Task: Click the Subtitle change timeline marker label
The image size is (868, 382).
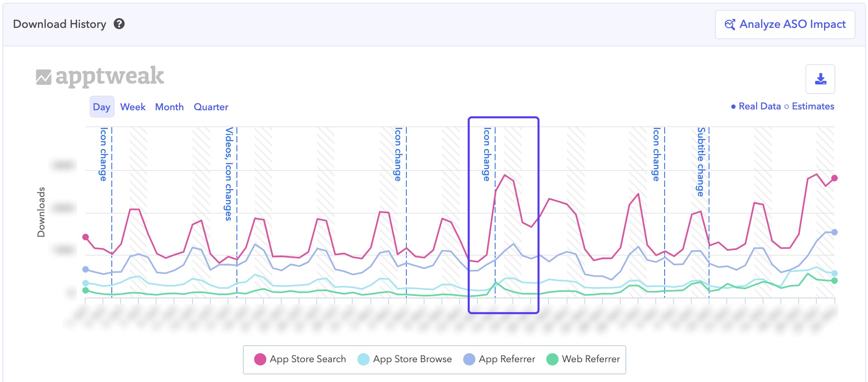Action: pos(701,162)
